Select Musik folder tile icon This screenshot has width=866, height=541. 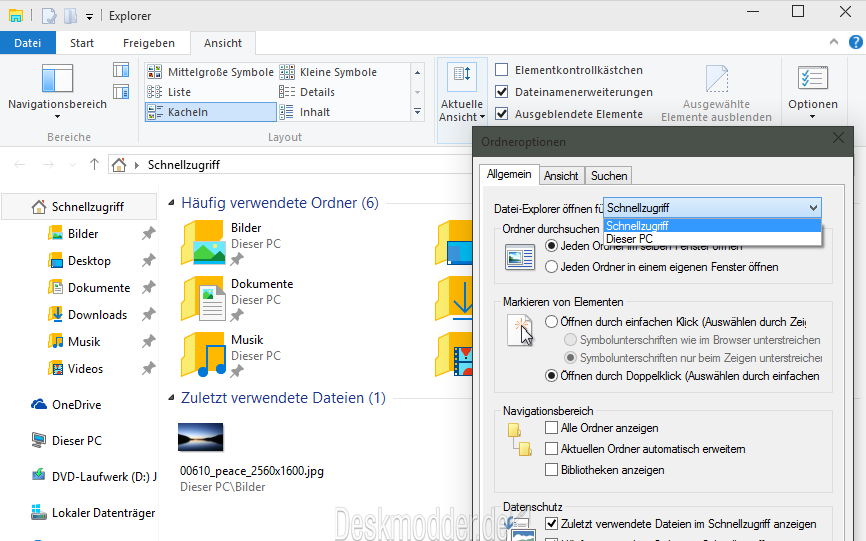click(202, 355)
